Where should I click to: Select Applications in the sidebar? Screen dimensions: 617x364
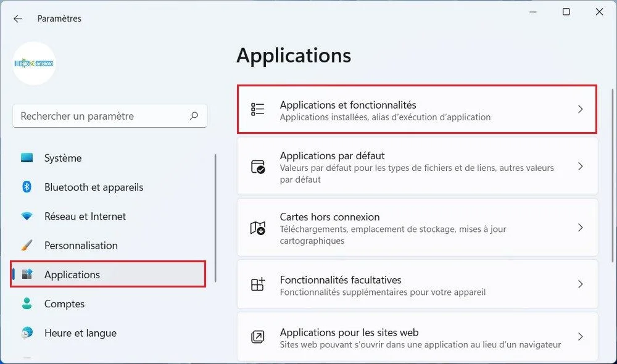[x=72, y=275]
